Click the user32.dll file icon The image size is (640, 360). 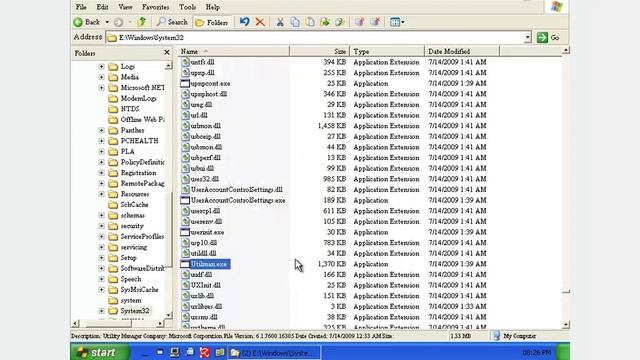(x=185, y=179)
